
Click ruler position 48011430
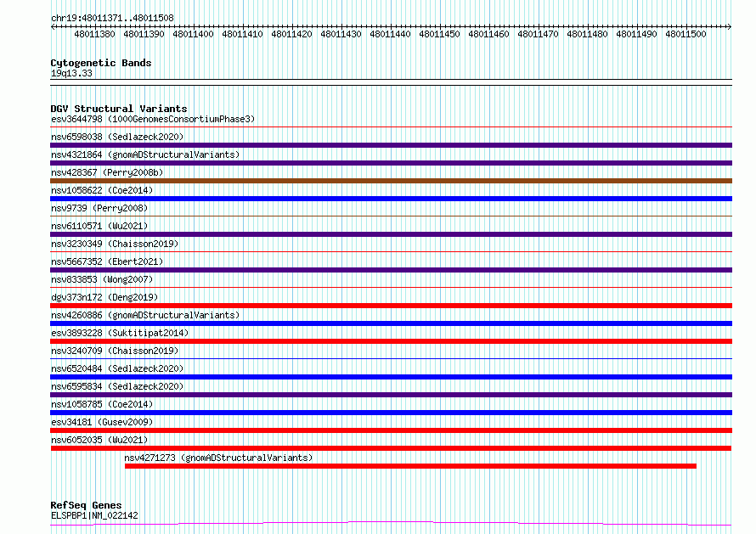[x=341, y=34]
